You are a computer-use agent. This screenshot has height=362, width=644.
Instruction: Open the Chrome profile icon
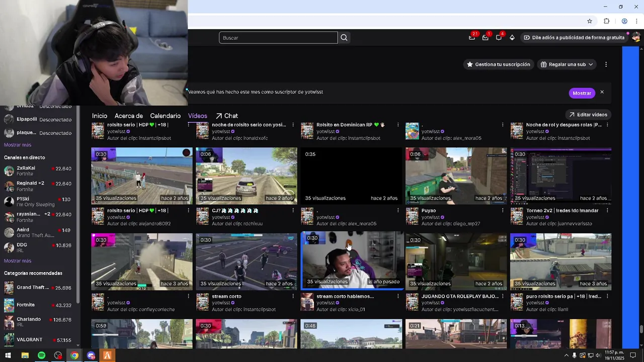624,21
